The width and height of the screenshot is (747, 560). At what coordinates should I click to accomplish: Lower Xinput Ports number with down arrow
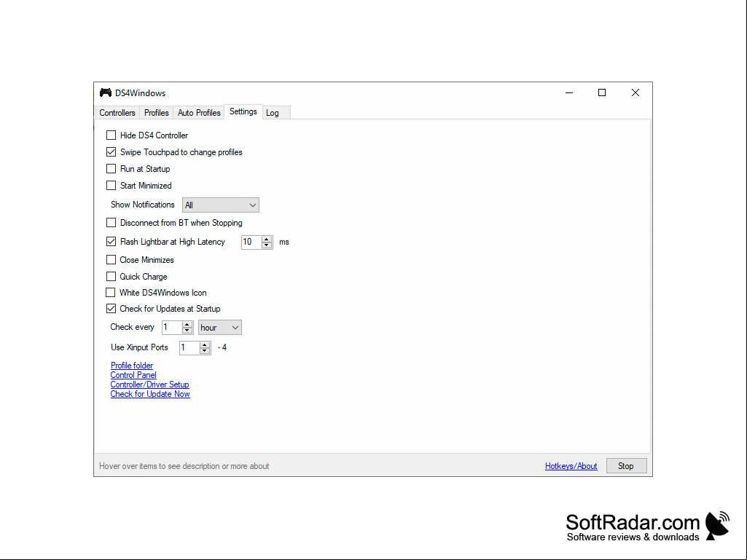[205, 351]
